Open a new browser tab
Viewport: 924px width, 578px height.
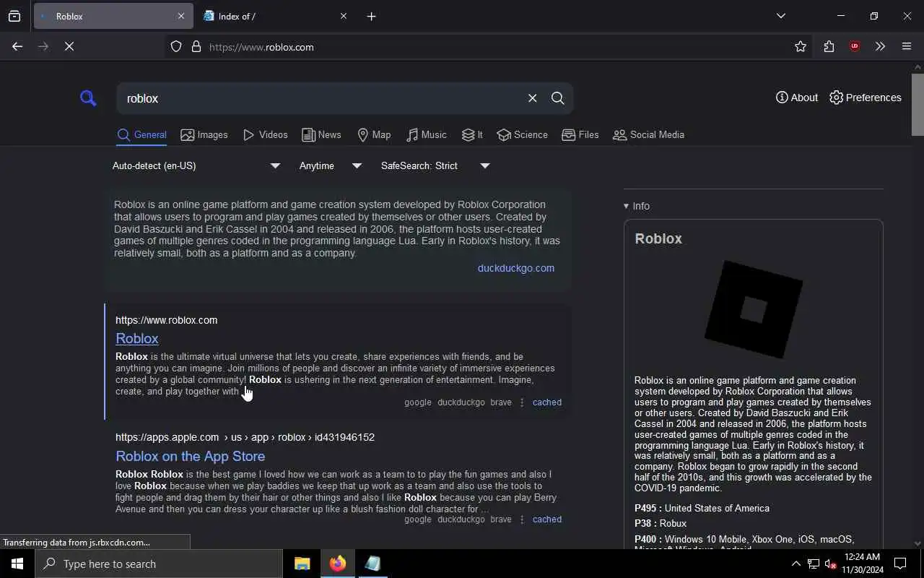[x=372, y=16]
